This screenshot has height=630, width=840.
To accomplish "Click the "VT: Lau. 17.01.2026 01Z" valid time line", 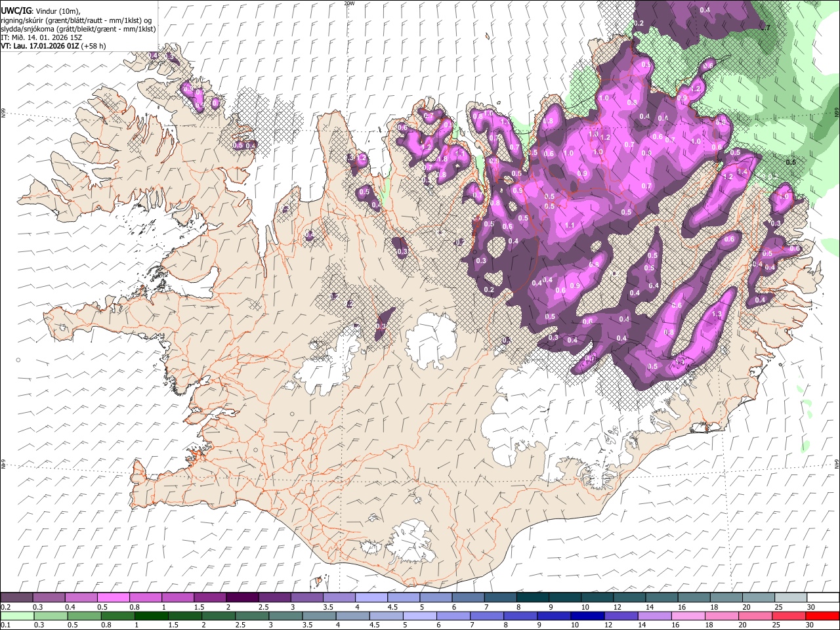I will click(x=40, y=46).
